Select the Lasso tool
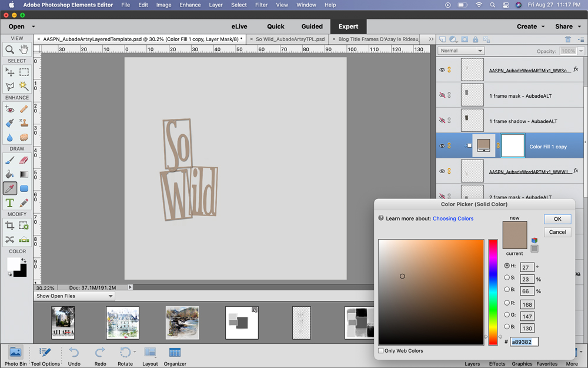The height and width of the screenshot is (368, 588). (x=10, y=86)
